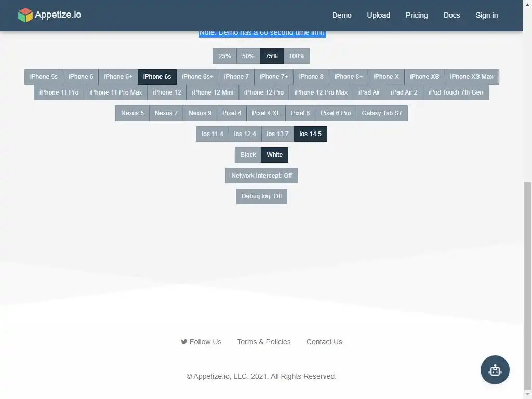Open the Demo nav item

(x=342, y=15)
